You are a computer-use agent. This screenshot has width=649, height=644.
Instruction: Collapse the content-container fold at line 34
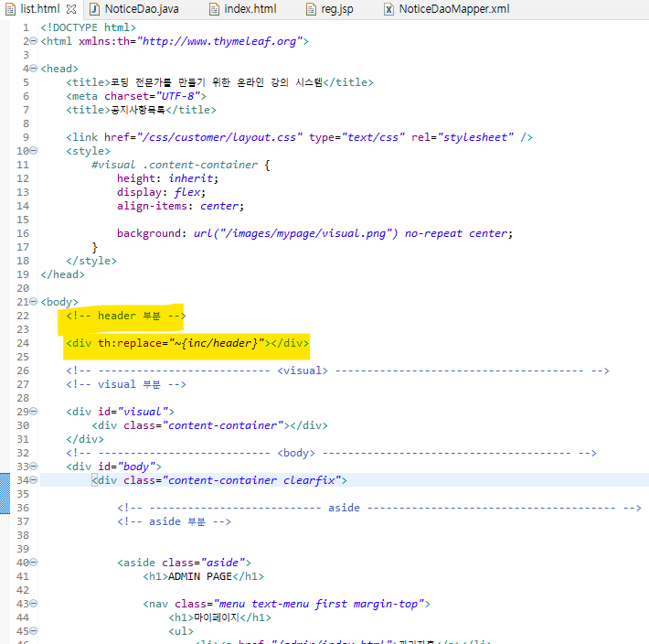[x=34, y=480]
